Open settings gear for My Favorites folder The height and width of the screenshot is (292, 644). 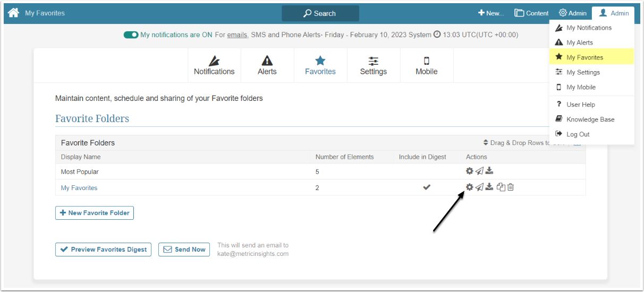tap(469, 187)
